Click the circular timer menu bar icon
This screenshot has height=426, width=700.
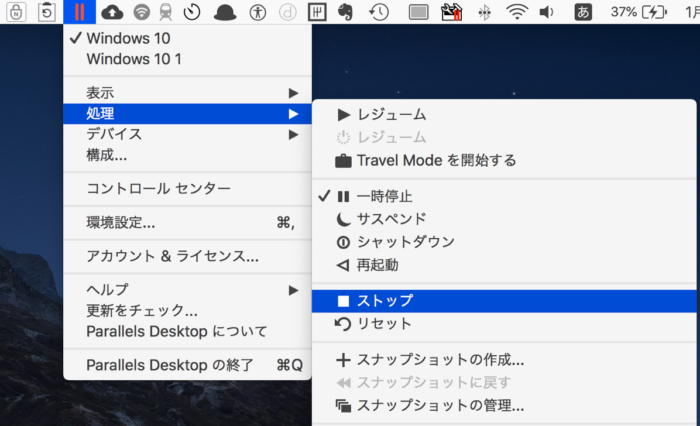pos(192,12)
